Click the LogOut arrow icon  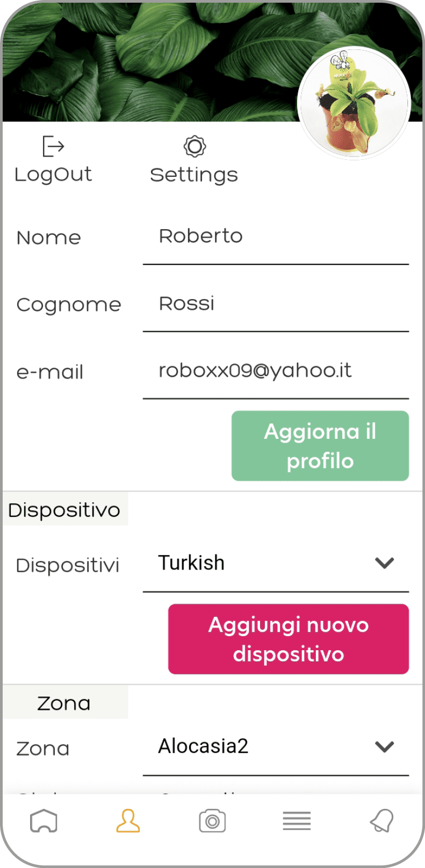(53, 146)
